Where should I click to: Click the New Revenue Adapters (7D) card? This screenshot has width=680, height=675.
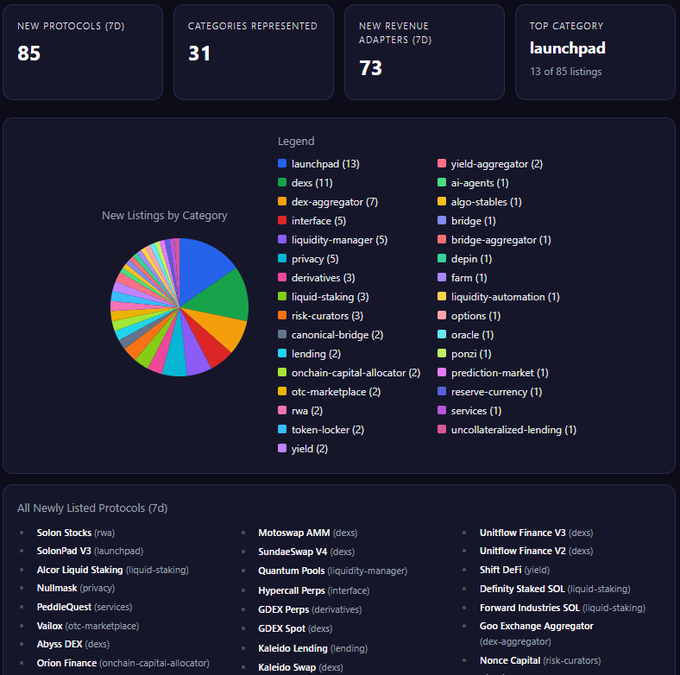click(x=425, y=52)
